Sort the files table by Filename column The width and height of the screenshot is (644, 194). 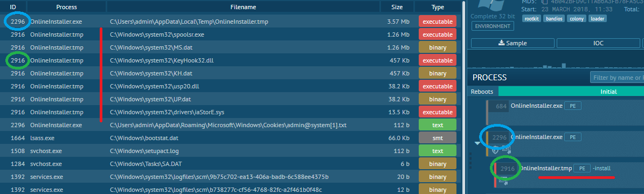[243, 7]
